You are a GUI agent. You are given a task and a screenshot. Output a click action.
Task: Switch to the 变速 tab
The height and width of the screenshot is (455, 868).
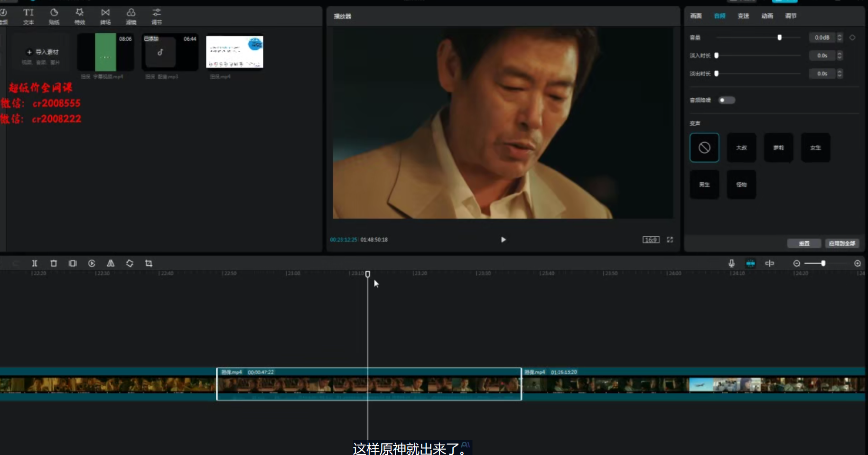(x=744, y=16)
